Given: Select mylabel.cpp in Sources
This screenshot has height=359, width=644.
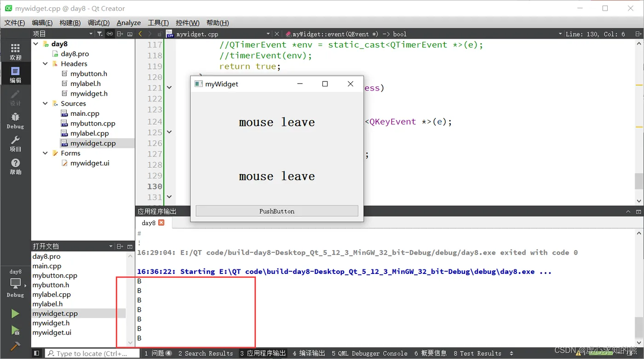Looking at the screenshot, I should (89, 133).
